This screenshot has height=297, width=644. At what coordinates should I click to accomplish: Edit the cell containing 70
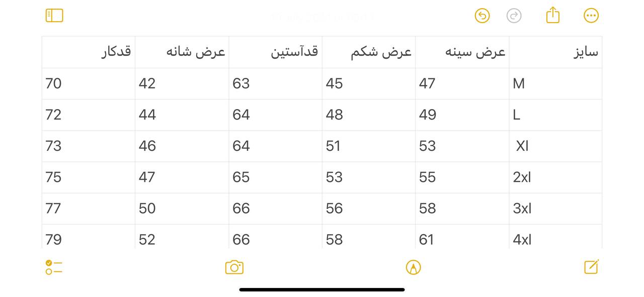(x=89, y=83)
